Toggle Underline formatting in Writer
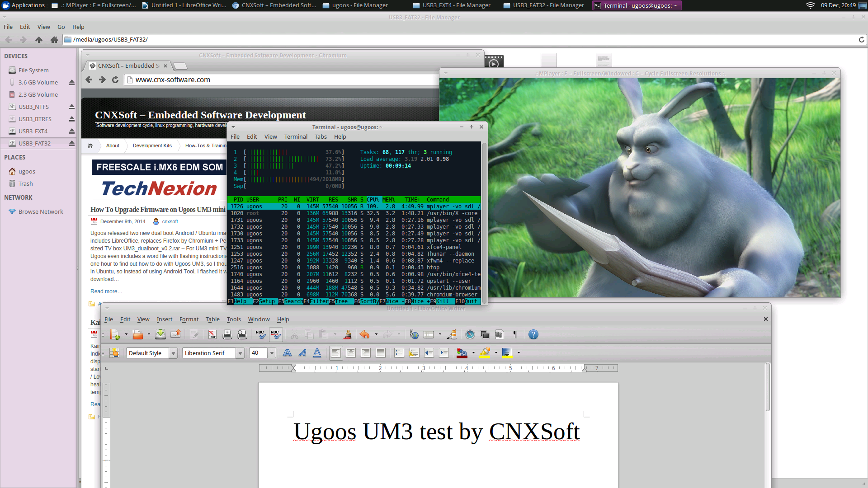The width and height of the screenshot is (868, 488). tap(317, 353)
